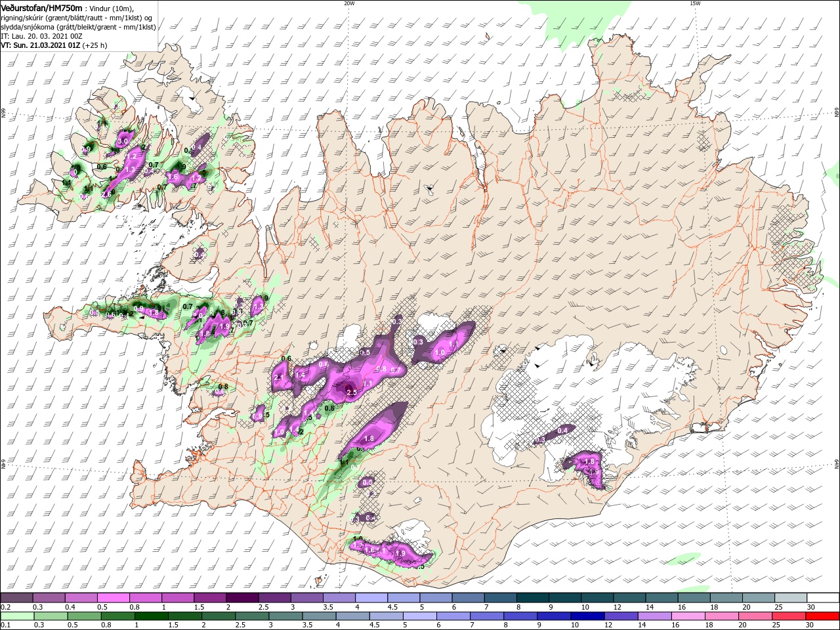
Task: Click the 20W longitude label
Action: click(349, 3)
